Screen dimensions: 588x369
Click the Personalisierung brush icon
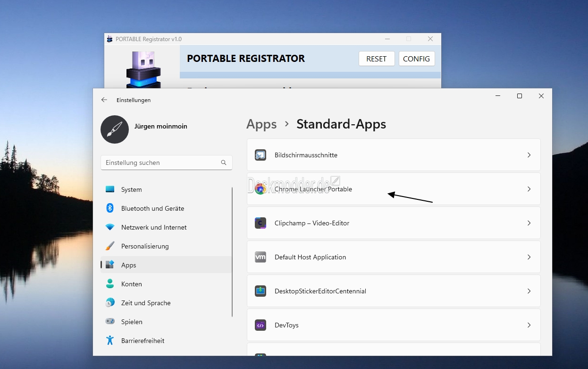[110, 246]
